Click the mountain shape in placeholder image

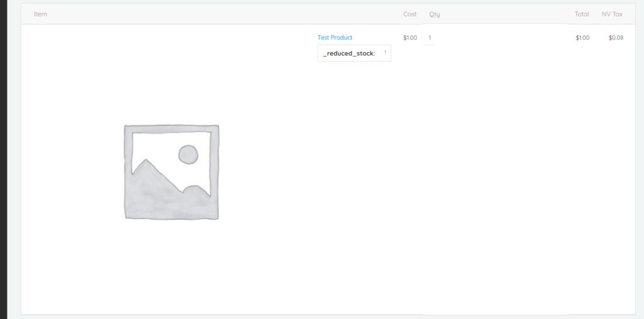tap(151, 188)
